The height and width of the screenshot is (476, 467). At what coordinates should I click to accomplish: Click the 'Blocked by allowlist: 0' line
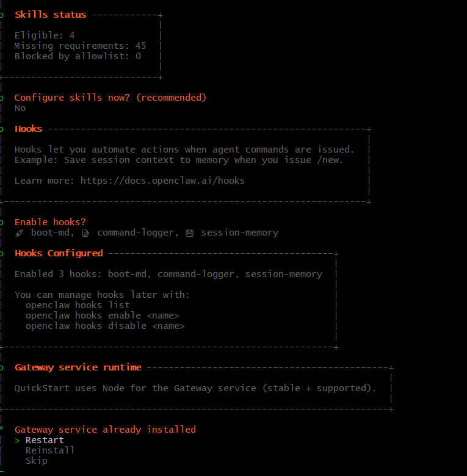pyautogui.click(x=78, y=56)
